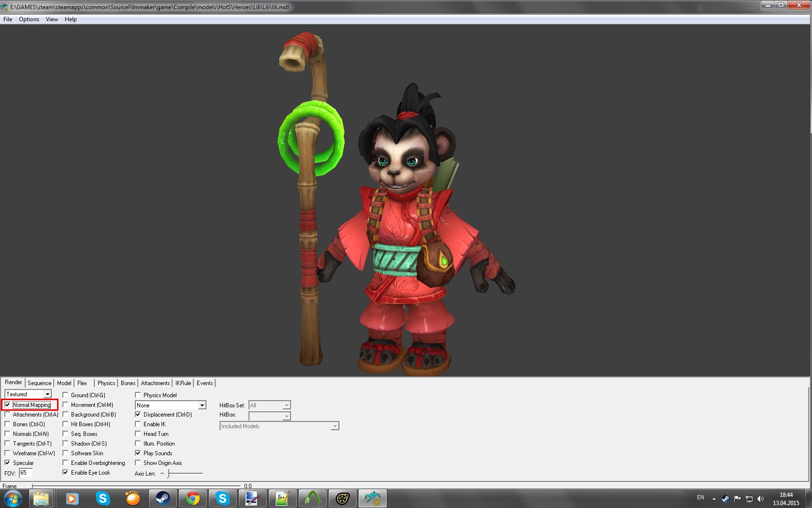Click the Axis Len slider
The width and height of the screenshot is (812, 508).
coord(182,473)
